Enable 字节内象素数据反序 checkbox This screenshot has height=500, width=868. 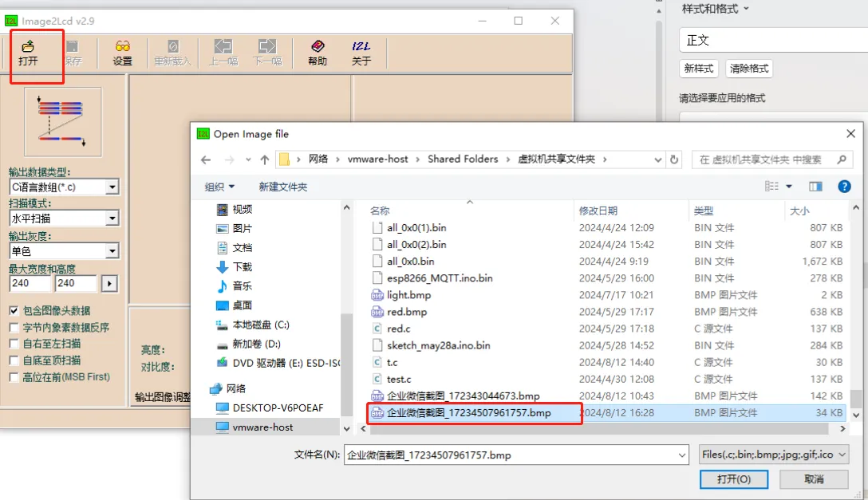(x=14, y=328)
